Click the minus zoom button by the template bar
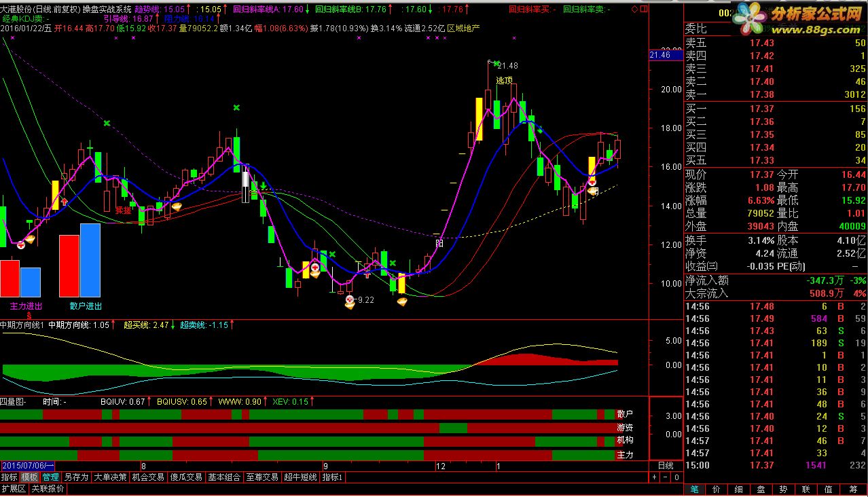The image size is (868, 497). pyautogui.click(x=665, y=477)
